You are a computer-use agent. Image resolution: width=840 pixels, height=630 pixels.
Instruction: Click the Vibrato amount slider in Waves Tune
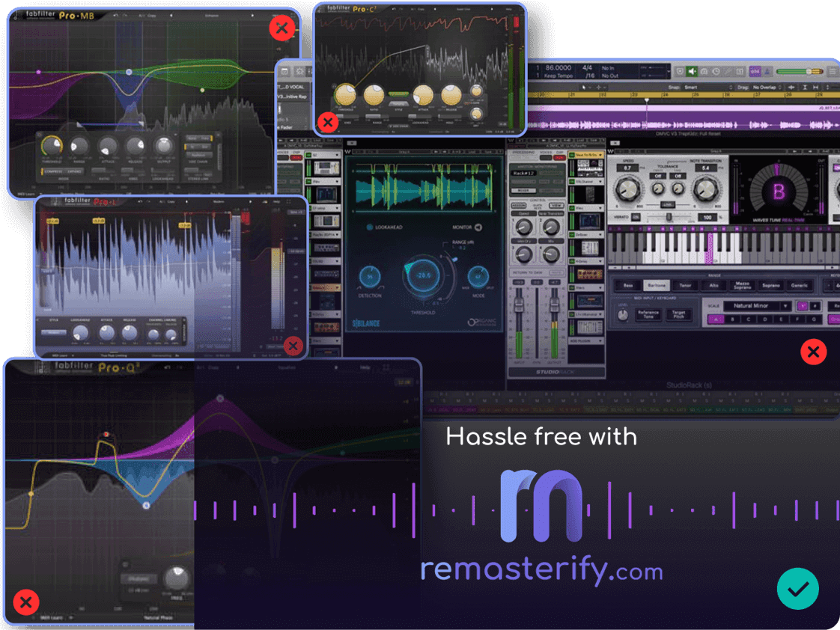(x=669, y=217)
